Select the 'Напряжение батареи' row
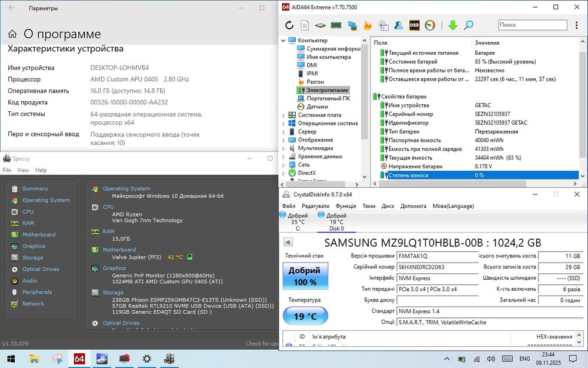Screen dimensions: 588x368 (479, 167)
